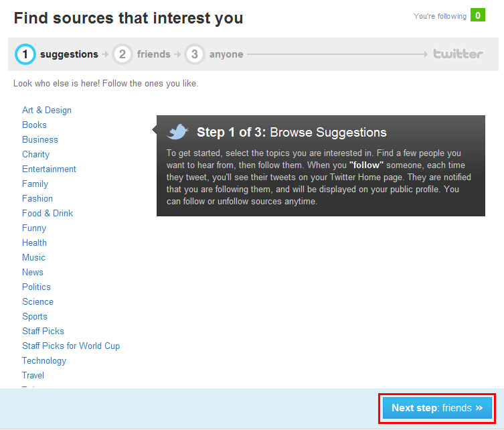Image resolution: width=504 pixels, height=430 pixels.
Task: Click the Twitter logo in progress bar
Action: [458, 54]
